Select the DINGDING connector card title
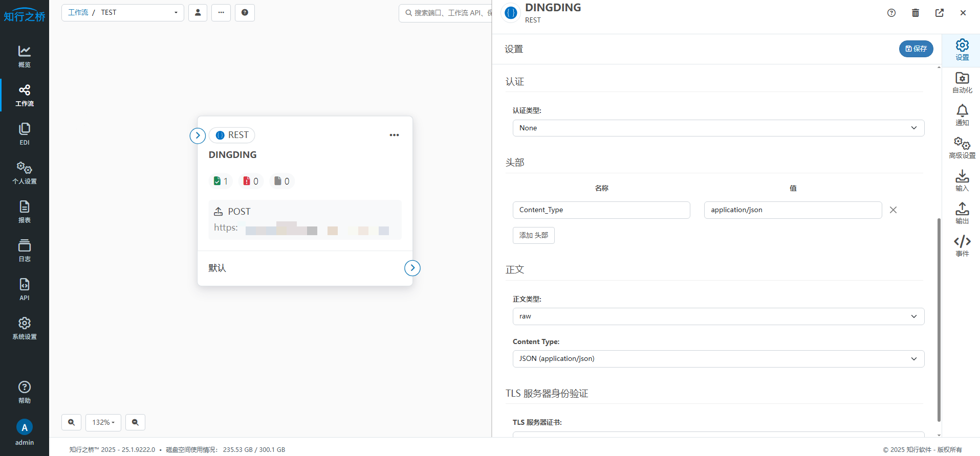The width and height of the screenshot is (980, 456). [233, 155]
